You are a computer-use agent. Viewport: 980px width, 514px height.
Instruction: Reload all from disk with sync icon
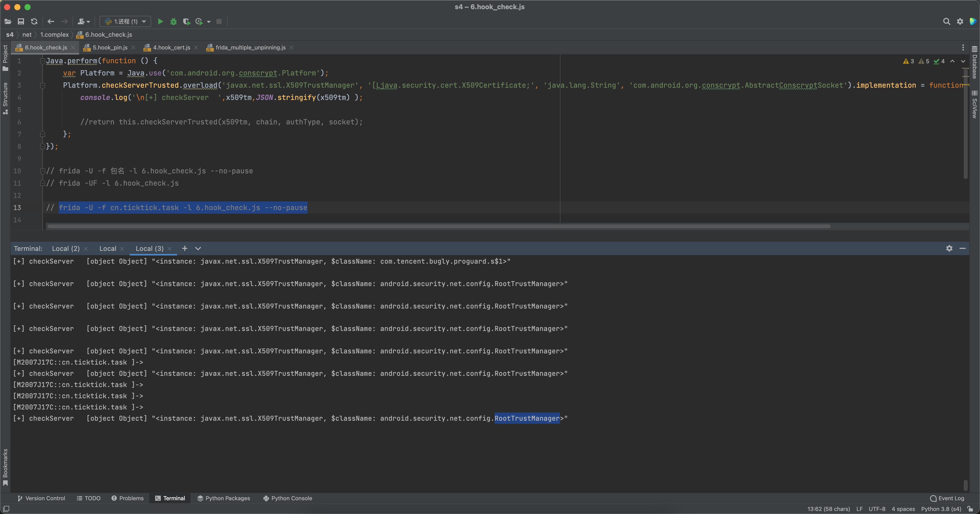coord(34,22)
